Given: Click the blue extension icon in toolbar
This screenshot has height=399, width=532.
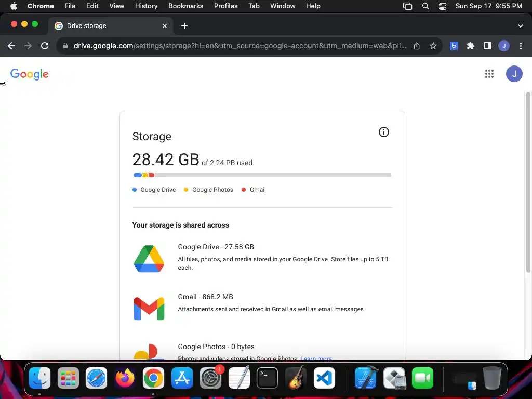Looking at the screenshot, I should click(454, 46).
